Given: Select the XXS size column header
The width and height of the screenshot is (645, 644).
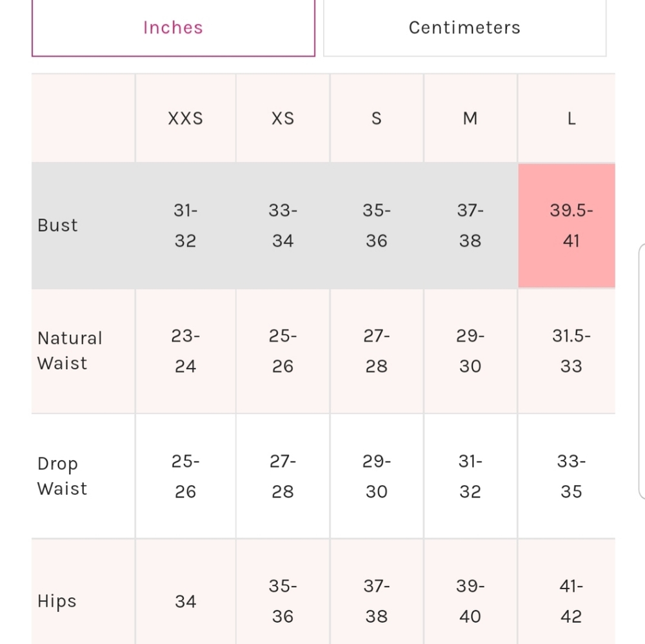Looking at the screenshot, I should tap(186, 119).
